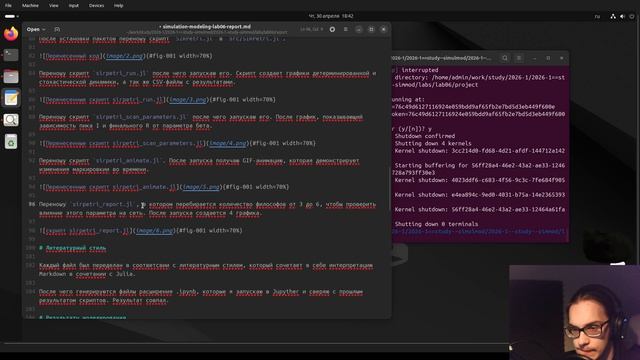Open the VirtualBox Input menu
Screen dimensions: 640x360
74,6
